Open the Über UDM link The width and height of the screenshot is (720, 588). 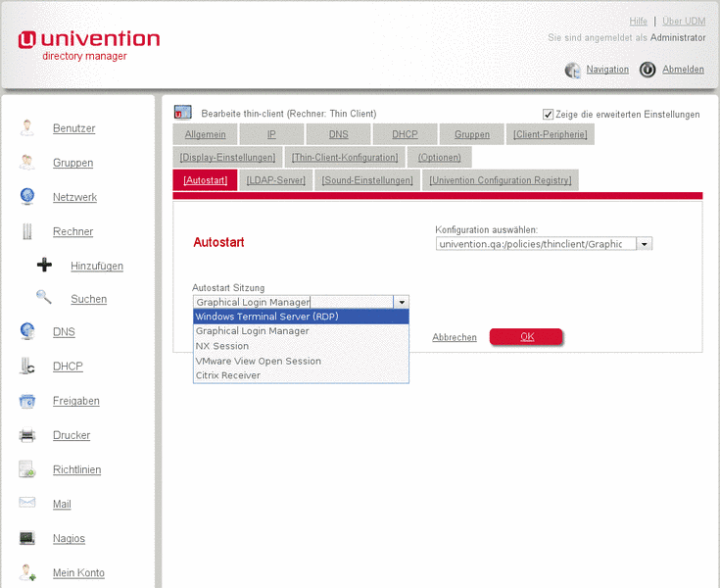click(x=684, y=22)
